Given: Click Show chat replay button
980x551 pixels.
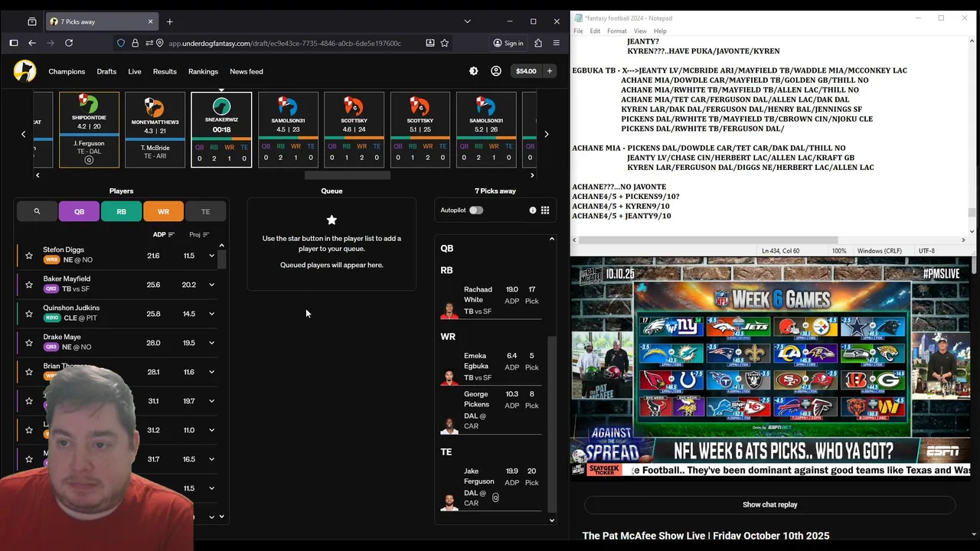Looking at the screenshot, I should tap(770, 504).
